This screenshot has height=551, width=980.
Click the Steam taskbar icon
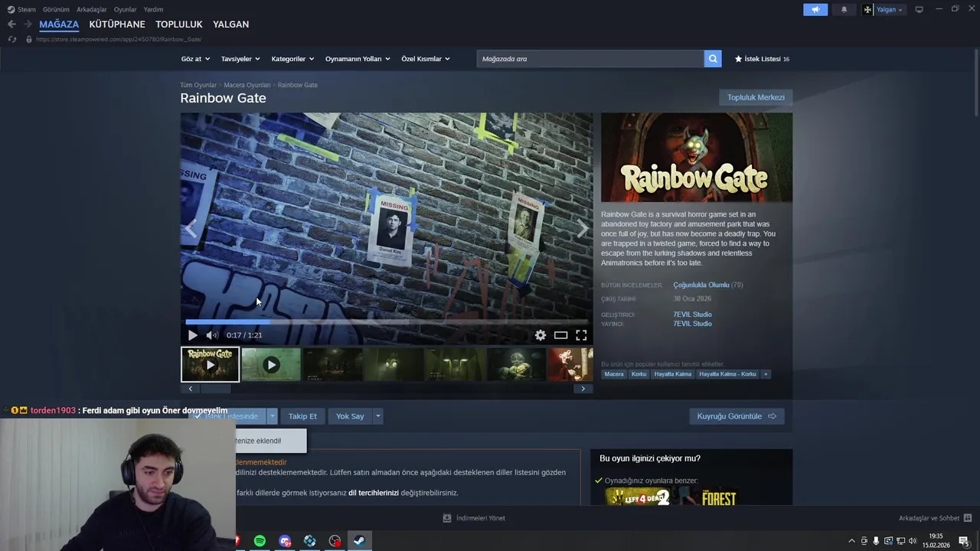click(359, 541)
